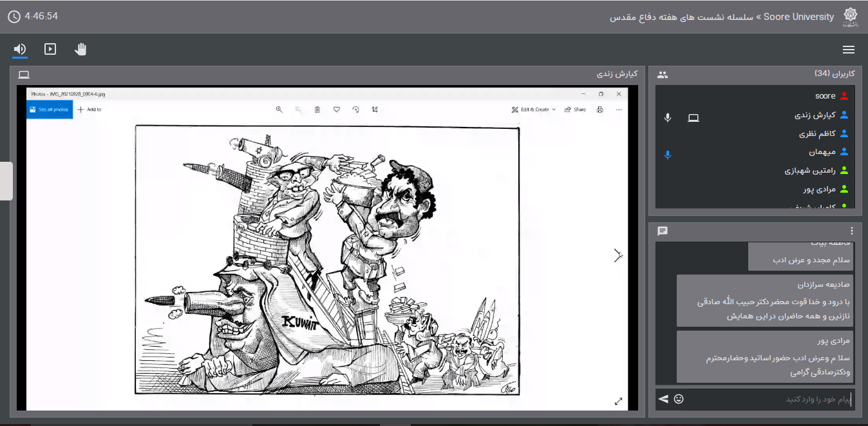The width and height of the screenshot is (868, 426).
Task: Rotate photo in Photos app
Action: [355, 110]
